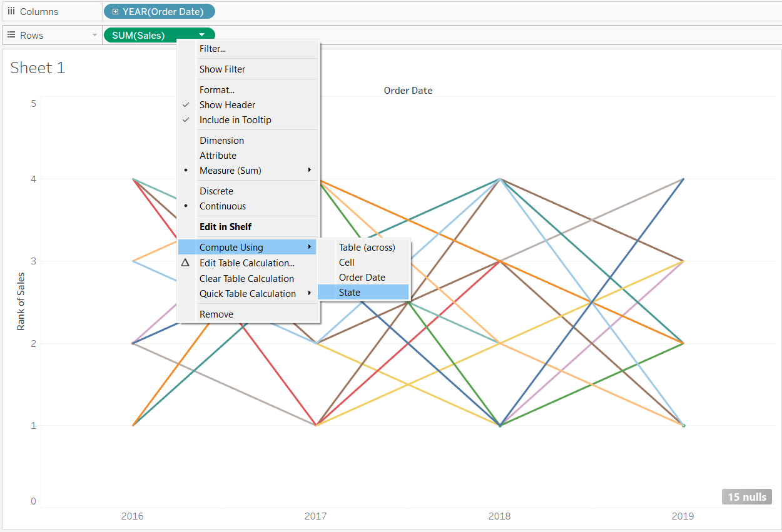Click the Order Date column header
This screenshot has height=532, width=782.
408,90
